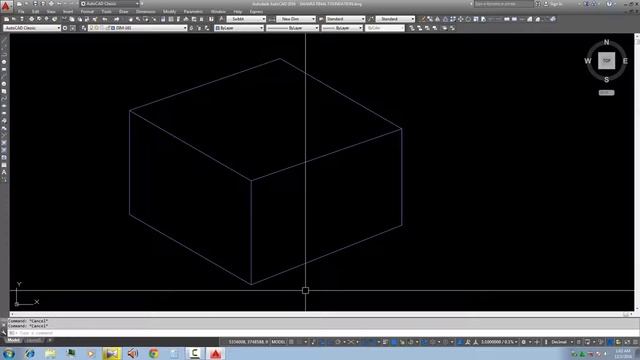This screenshot has height=360, width=640.
Task: Click the workspace settings gear icon
Action: [x=65, y=28]
